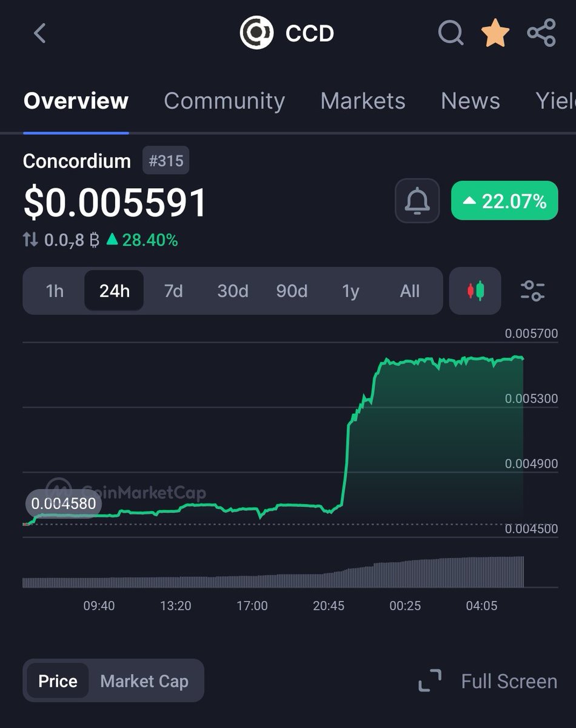Screen dimensions: 576x728
Task: Go to the News tab
Action: [x=471, y=101]
